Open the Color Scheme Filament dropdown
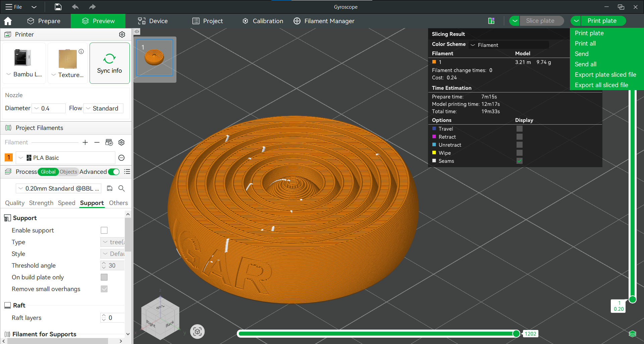 tap(509, 45)
